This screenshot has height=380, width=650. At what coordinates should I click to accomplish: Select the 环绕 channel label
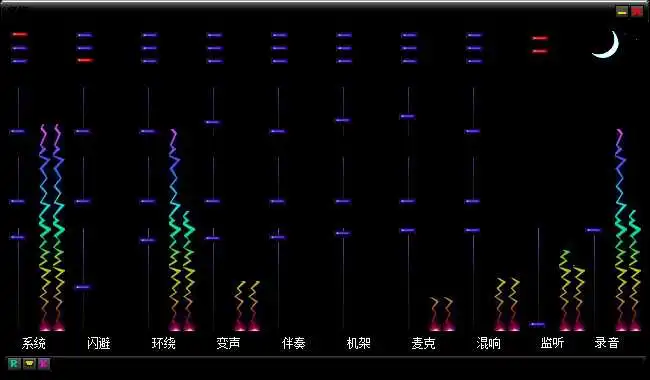pyautogui.click(x=164, y=343)
